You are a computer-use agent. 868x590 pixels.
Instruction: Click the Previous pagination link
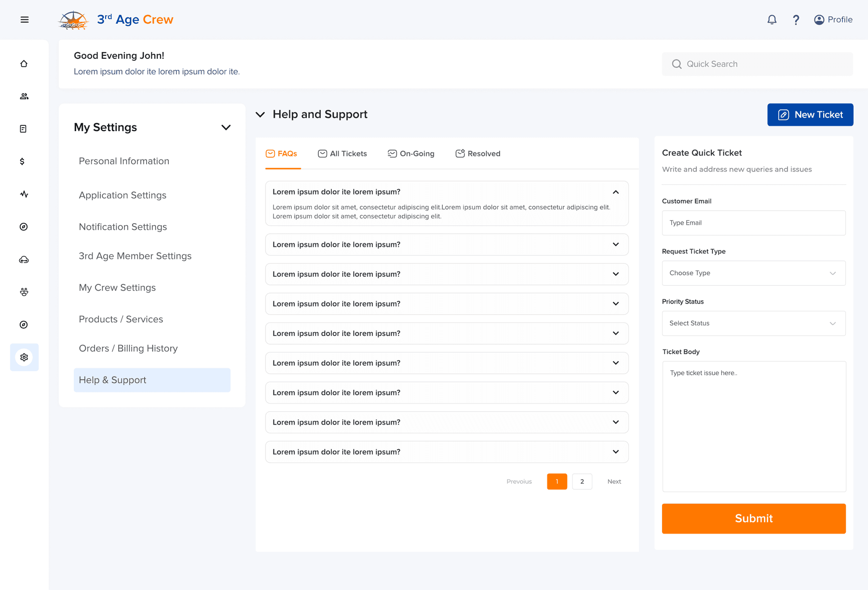point(519,482)
